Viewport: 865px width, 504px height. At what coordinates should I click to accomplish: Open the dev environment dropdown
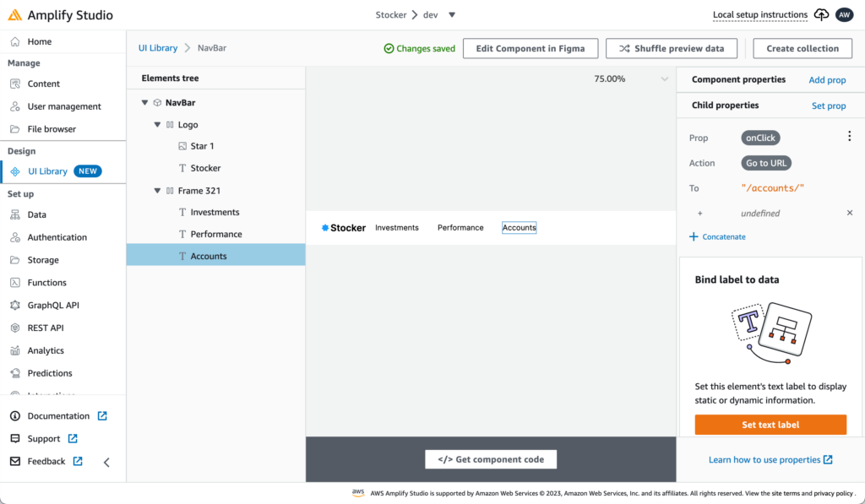(x=452, y=15)
